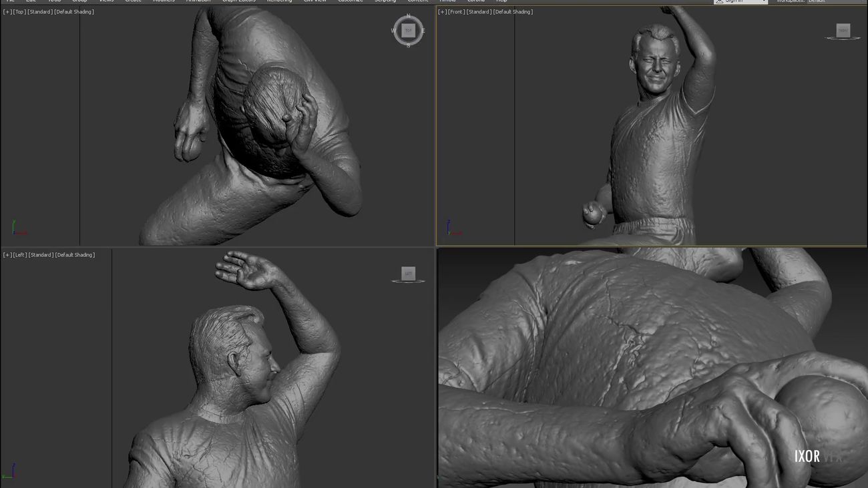Open [Standard] menu in the Left viewport
868x488 pixels.
tap(40, 255)
